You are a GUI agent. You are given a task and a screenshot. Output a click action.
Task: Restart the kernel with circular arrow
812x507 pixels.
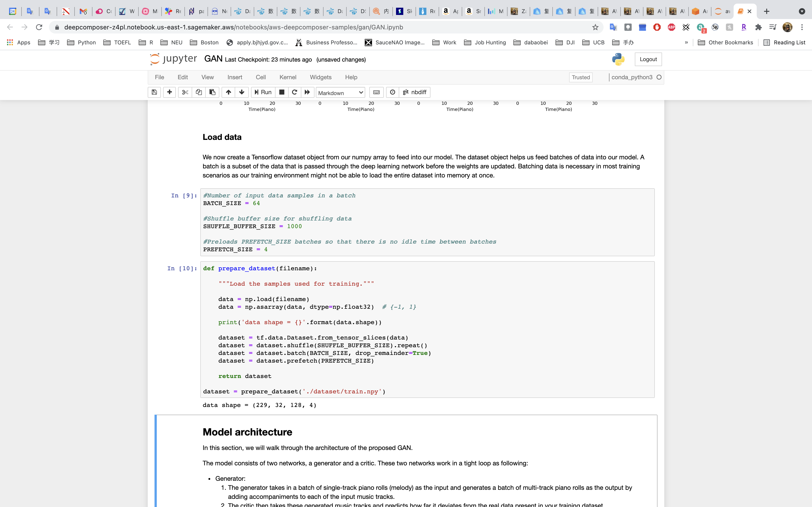[295, 92]
